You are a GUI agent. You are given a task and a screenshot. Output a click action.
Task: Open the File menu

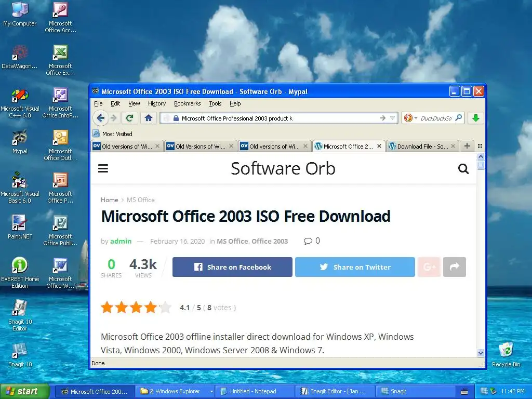click(x=98, y=103)
